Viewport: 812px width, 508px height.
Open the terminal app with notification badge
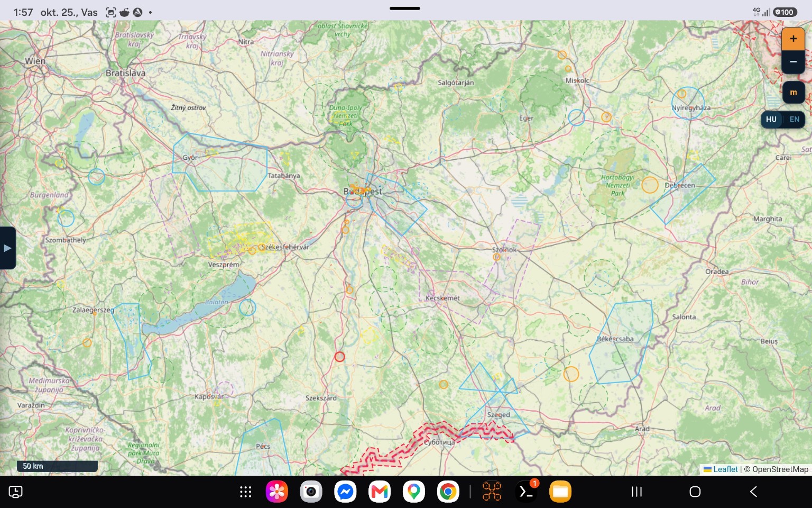click(526, 492)
